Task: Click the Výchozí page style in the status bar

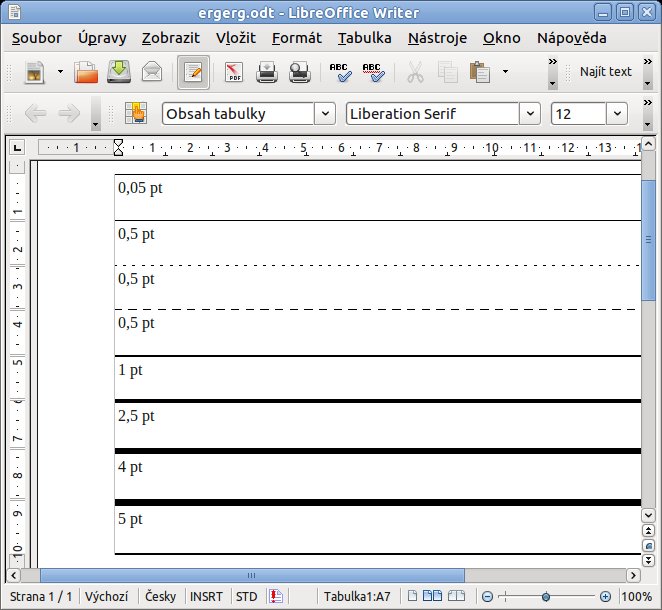Action: 106,596
